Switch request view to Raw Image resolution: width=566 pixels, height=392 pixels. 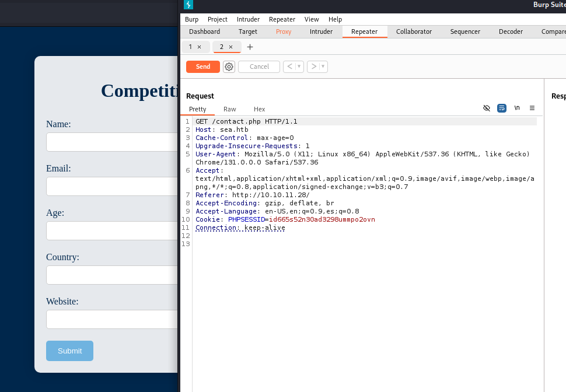pyautogui.click(x=229, y=109)
